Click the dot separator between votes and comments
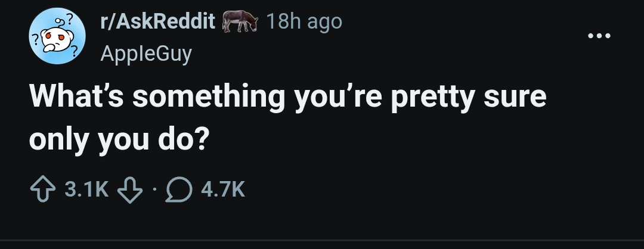 click(153, 190)
